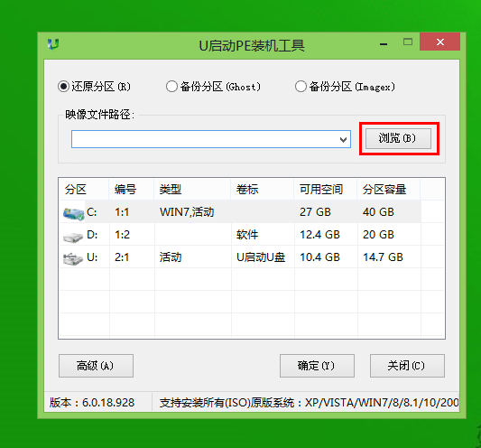
Task: Click the 可用空间 column header
Action: (326, 190)
